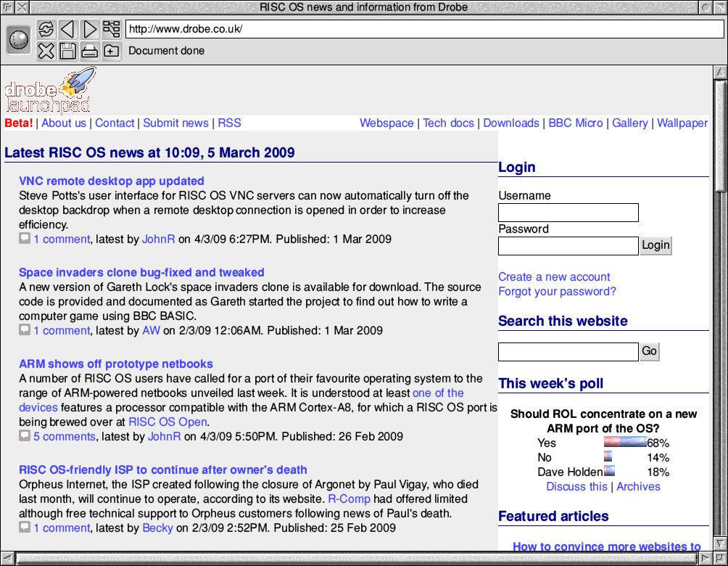
Task: Open 'Space invaders clone bug-fixed and tweaked' headline
Action: pos(141,272)
